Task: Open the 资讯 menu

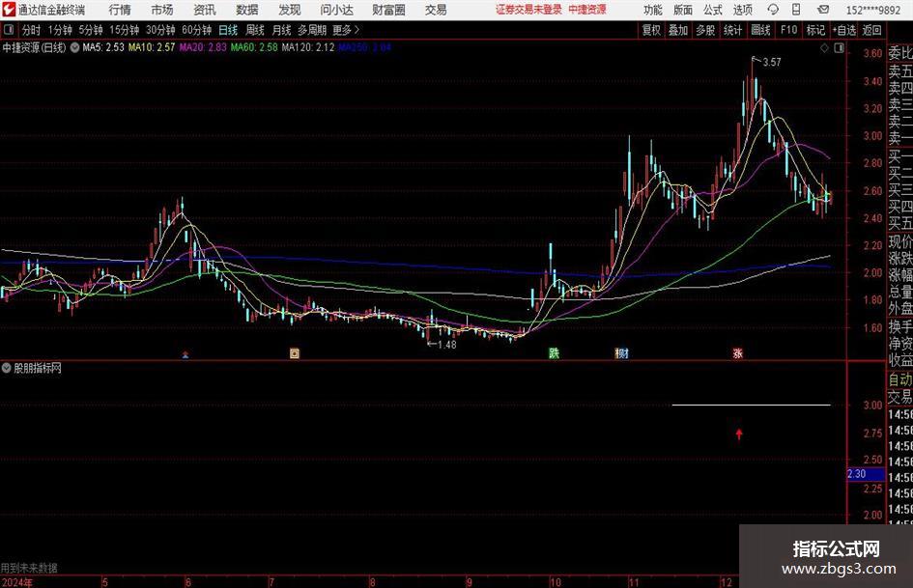Action: point(205,10)
